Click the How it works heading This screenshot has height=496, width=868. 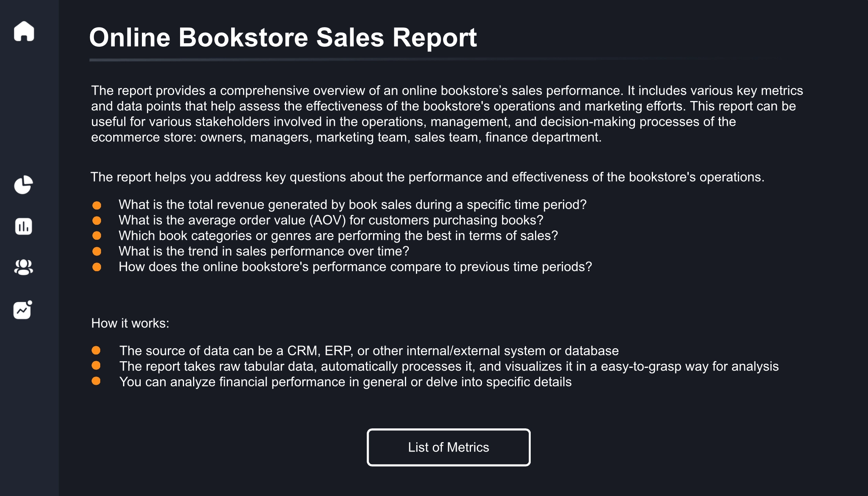(130, 323)
